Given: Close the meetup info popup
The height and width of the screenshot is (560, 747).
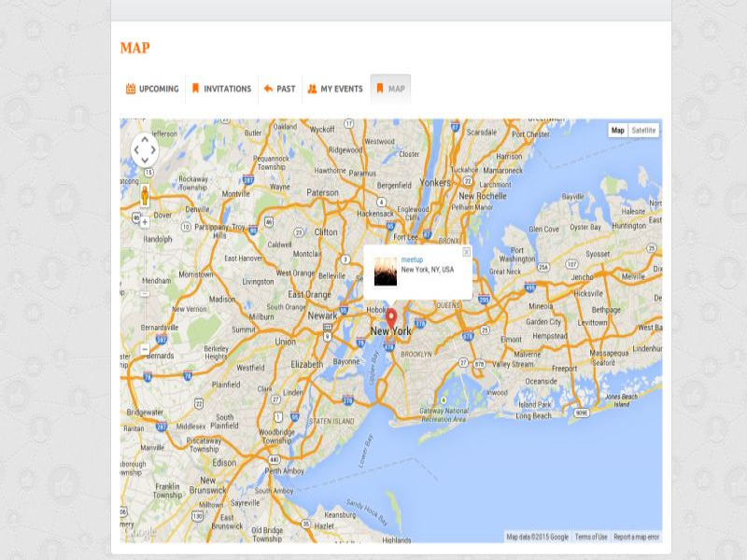Looking at the screenshot, I should tap(466, 251).
